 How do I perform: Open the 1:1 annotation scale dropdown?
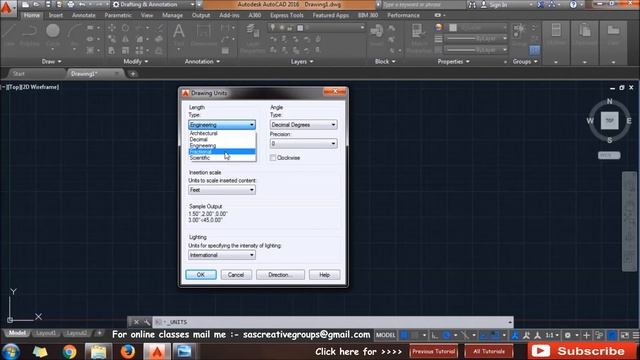(552, 335)
